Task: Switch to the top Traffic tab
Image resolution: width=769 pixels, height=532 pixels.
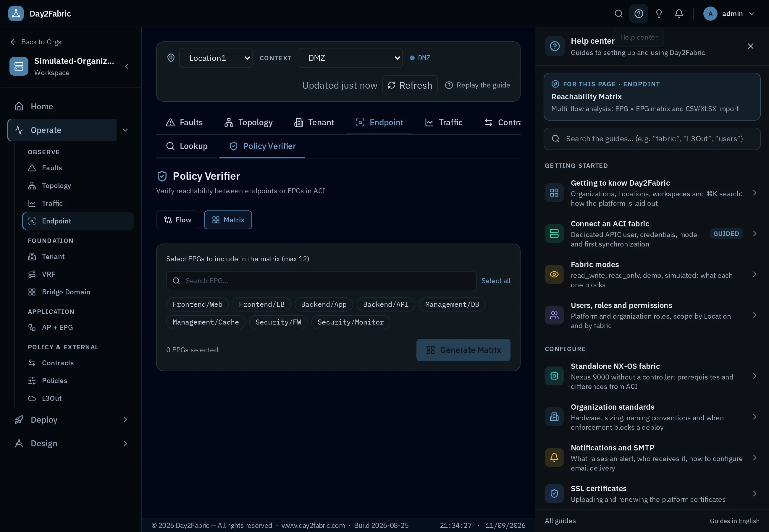Action: pyautogui.click(x=444, y=122)
